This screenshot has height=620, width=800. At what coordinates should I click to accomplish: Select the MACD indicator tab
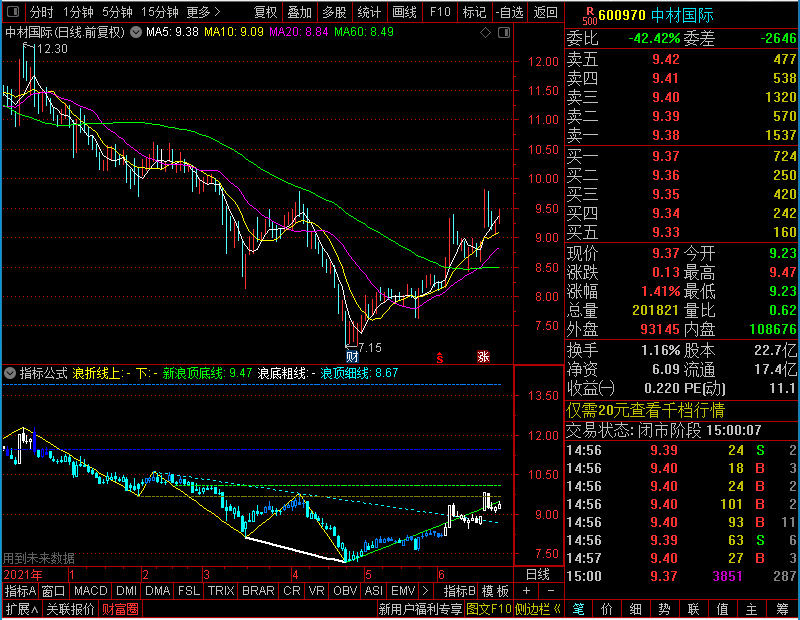pyautogui.click(x=90, y=590)
